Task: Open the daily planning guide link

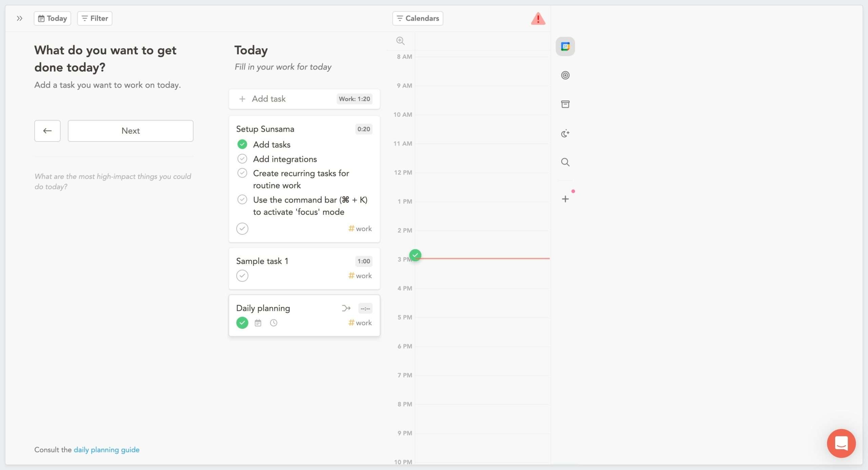Action: click(x=106, y=449)
